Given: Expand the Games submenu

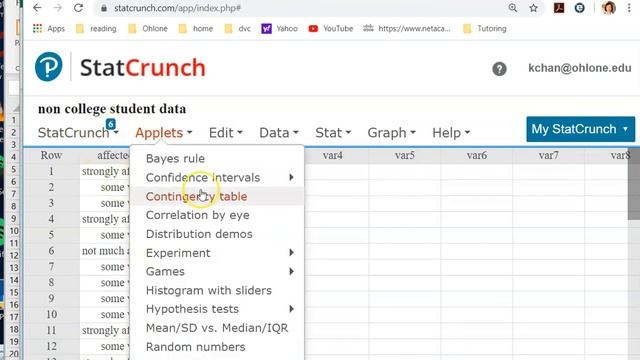Looking at the screenshot, I should point(217,271).
